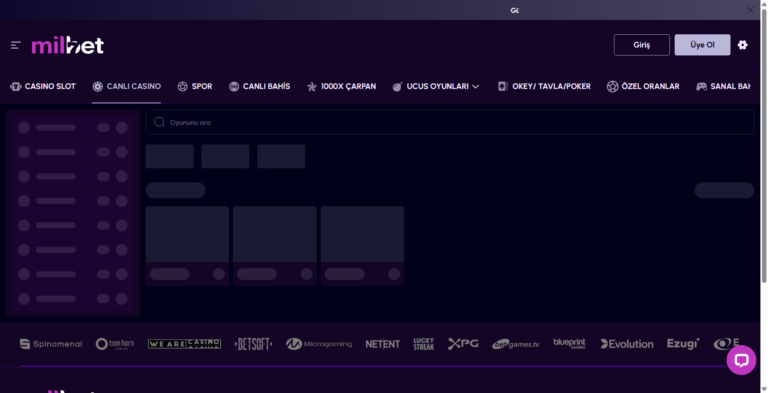Image resolution: width=768 pixels, height=393 pixels.
Task: Click the Canlı Bahis icon
Action: tap(234, 87)
